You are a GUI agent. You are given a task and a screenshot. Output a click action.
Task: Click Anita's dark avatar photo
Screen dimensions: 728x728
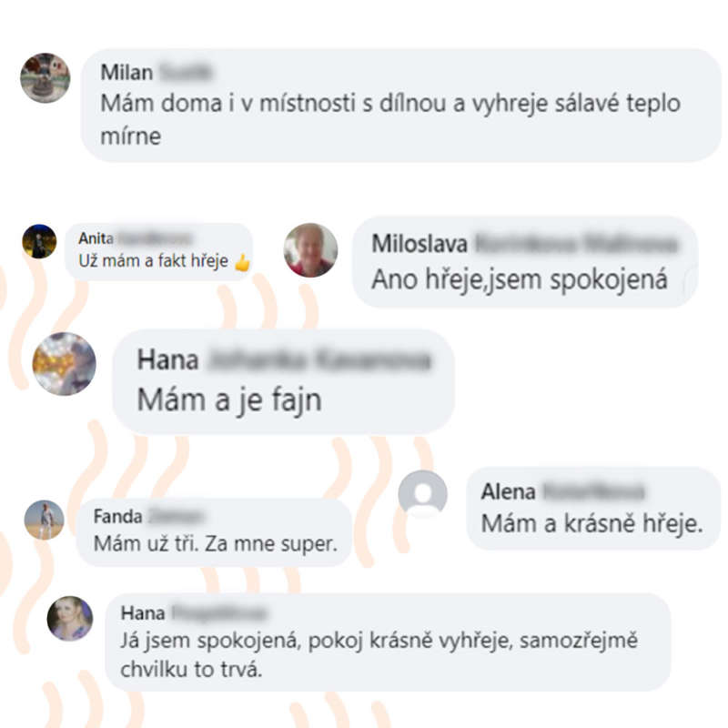pos(39,241)
